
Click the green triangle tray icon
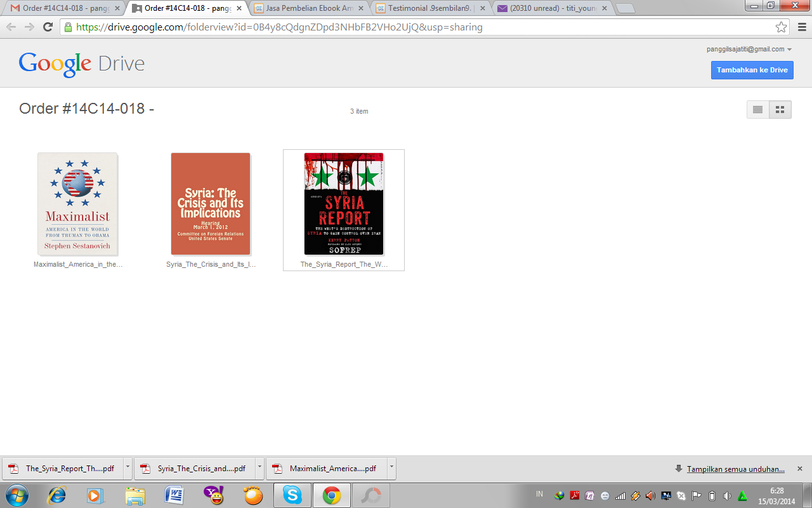pyautogui.click(x=742, y=496)
